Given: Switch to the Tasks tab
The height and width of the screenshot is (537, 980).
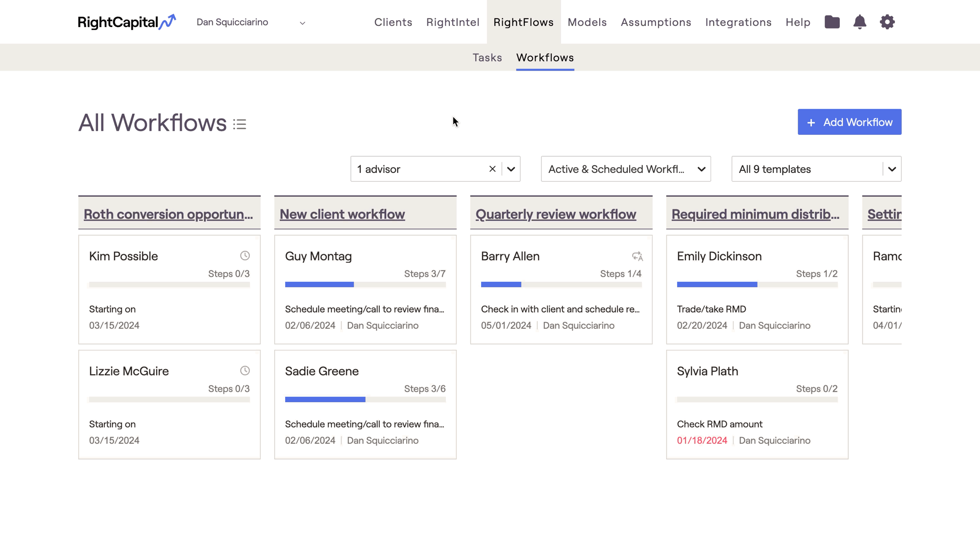Looking at the screenshot, I should pyautogui.click(x=487, y=58).
